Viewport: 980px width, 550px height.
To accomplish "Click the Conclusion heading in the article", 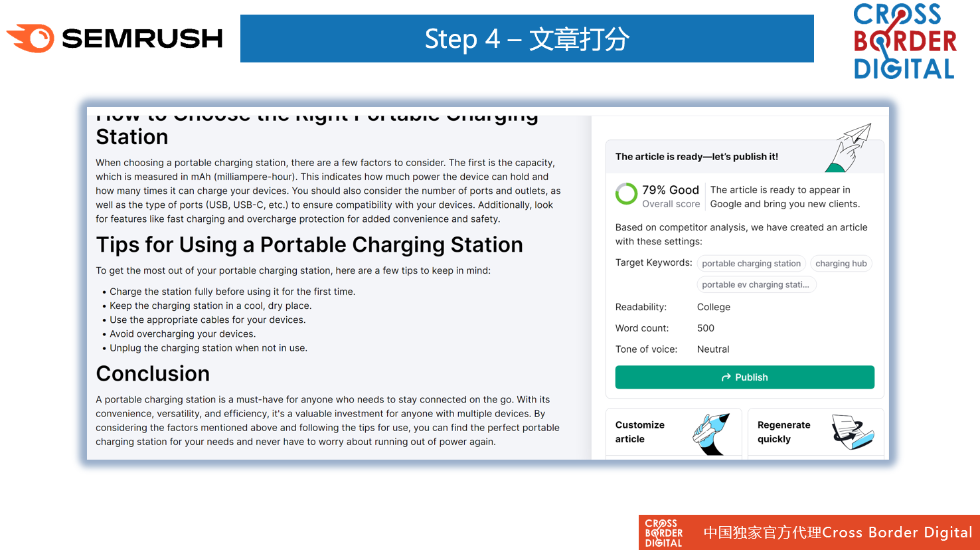I will pos(153,374).
